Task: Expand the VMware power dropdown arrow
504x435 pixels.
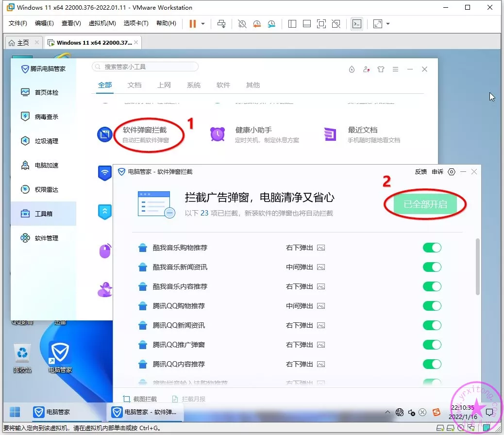Action: 203,24
